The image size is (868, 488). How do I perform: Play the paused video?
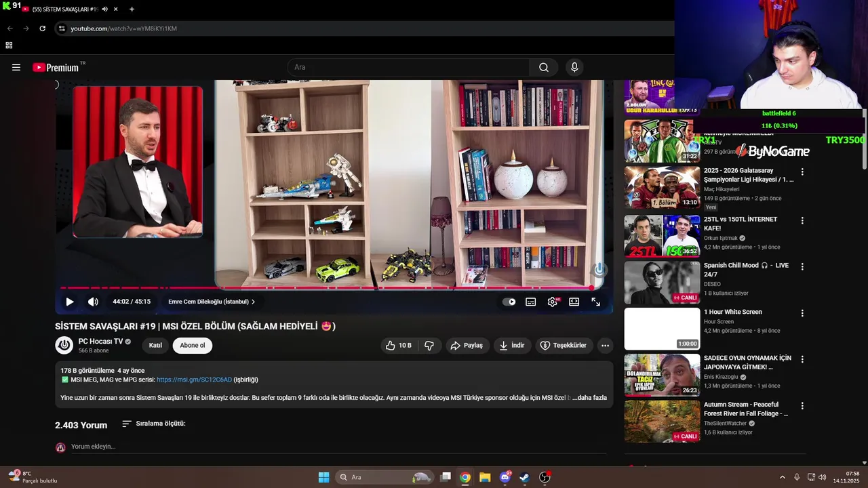(x=69, y=302)
